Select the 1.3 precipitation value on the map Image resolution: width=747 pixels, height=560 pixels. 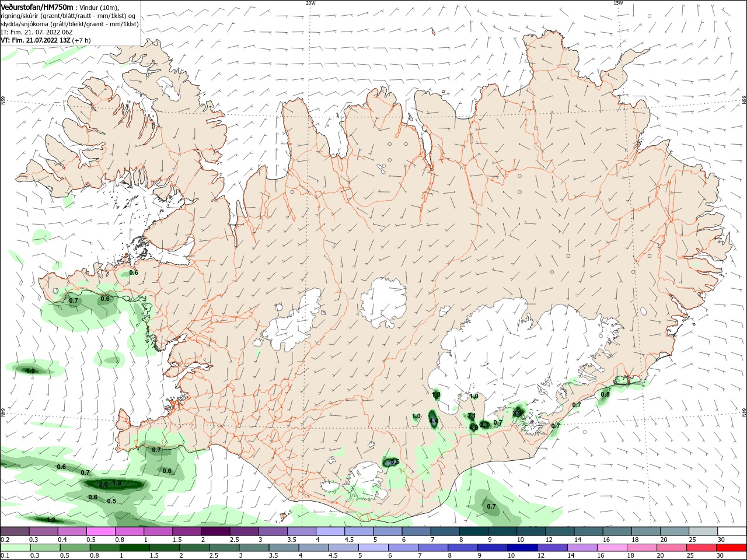[51, 520]
